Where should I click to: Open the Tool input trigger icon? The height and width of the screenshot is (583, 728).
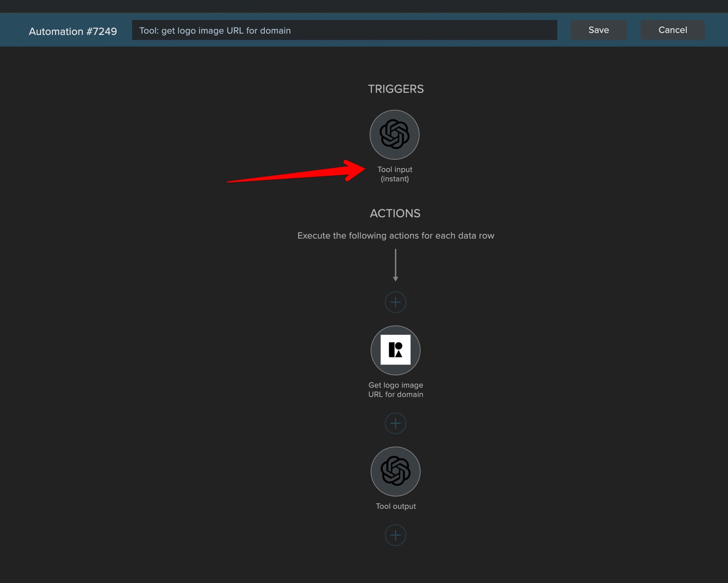click(x=394, y=135)
